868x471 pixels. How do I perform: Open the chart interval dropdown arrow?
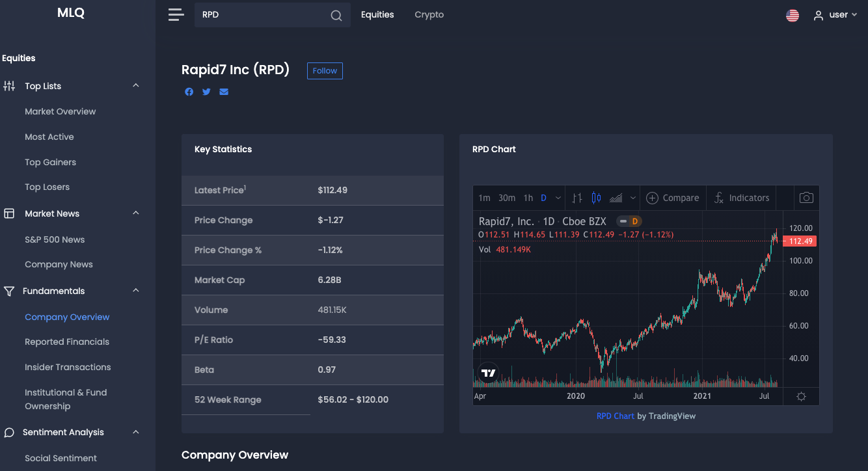[558, 198]
